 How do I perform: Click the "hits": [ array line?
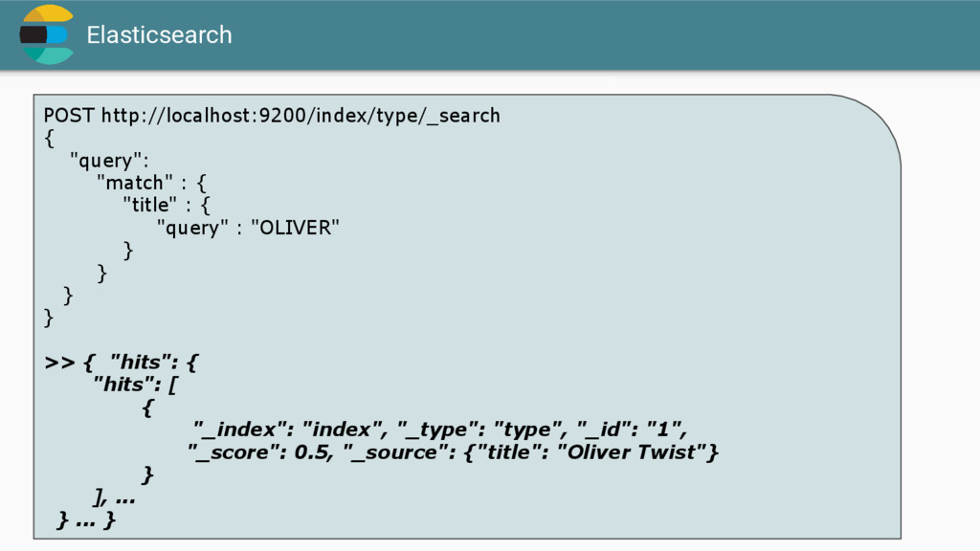point(135,385)
